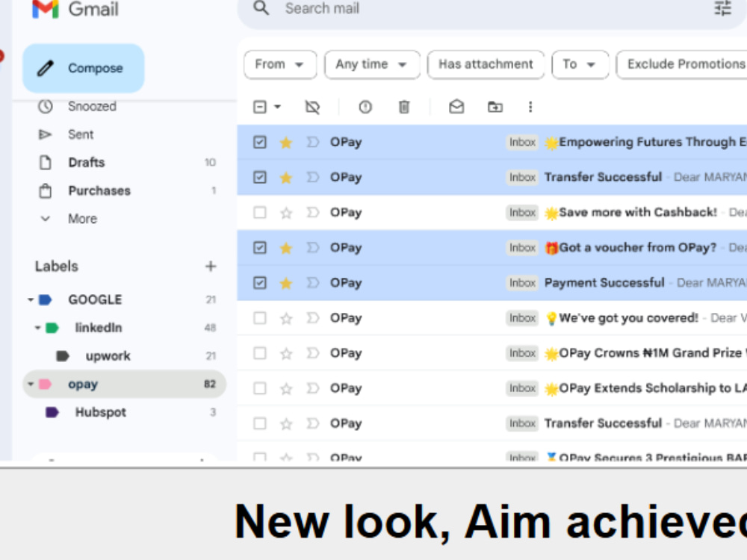Expand More in the left sidebar
Screen dimensions: 747x560
pyautogui.click(x=82, y=219)
